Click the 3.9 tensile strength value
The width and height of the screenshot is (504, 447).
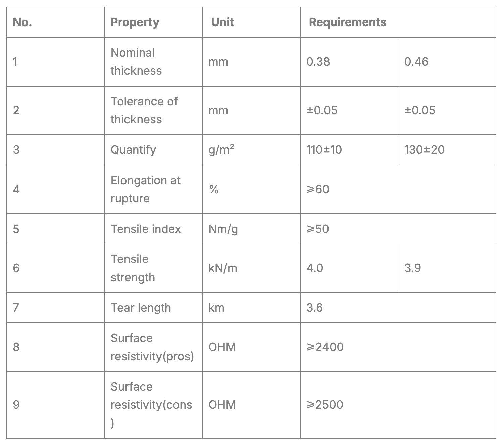pos(412,268)
